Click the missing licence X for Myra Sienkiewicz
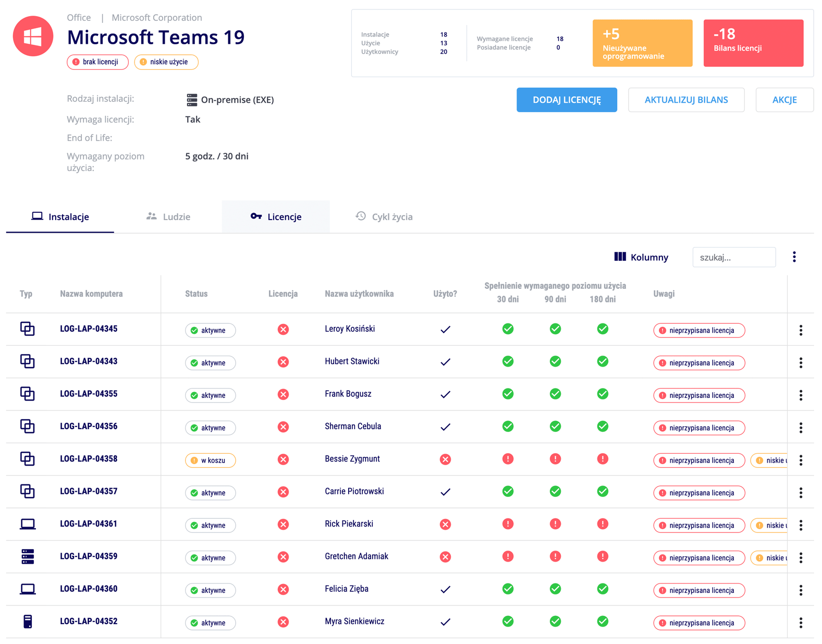 point(283,622)
